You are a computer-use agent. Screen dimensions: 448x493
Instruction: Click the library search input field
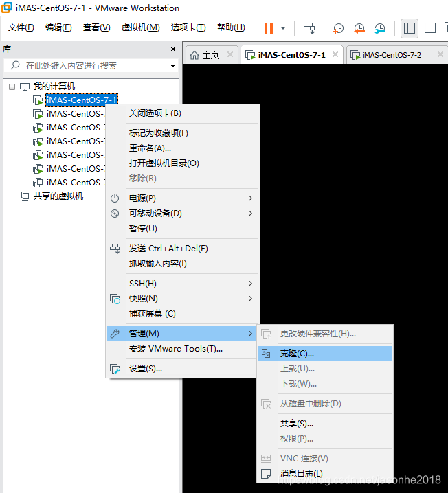91,65
